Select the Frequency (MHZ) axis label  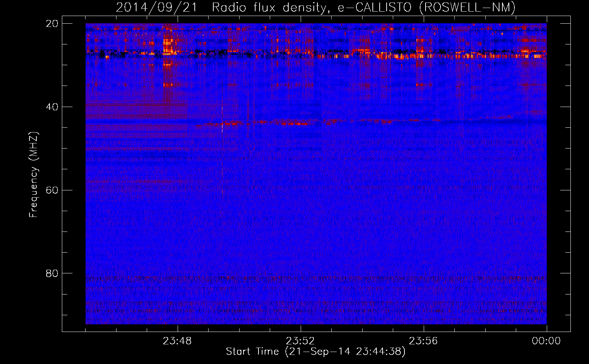pos(33,175)
